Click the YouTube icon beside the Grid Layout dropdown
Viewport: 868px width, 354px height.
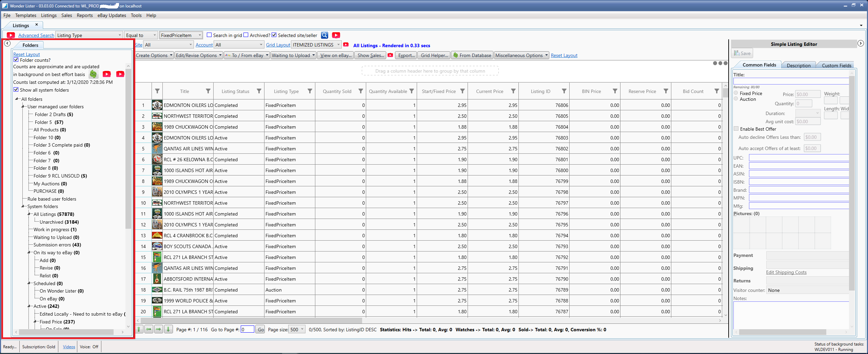pos(346,44)
